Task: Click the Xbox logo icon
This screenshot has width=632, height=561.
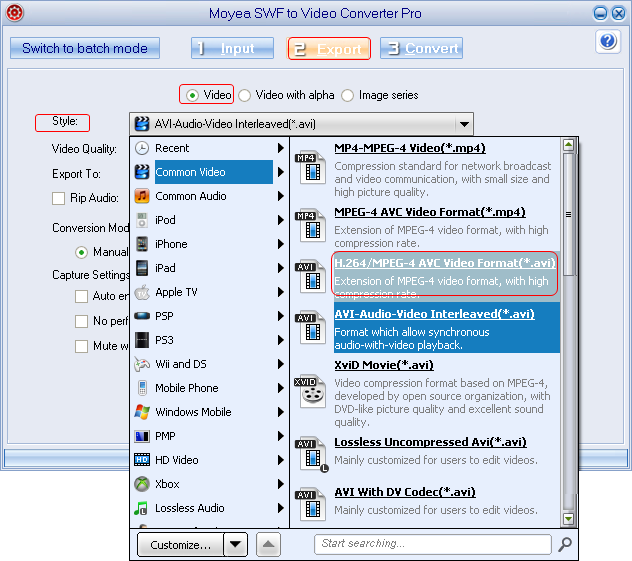Action: click(142, 484)
